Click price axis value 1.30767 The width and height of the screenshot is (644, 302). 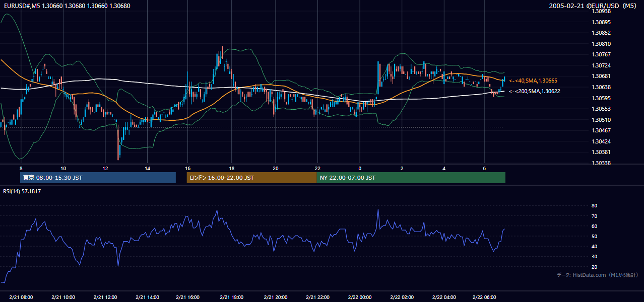601,54
